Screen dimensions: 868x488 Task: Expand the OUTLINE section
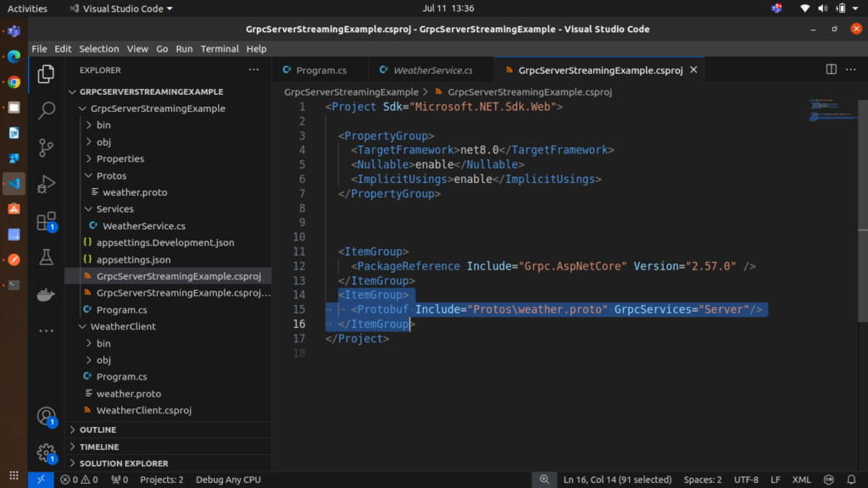97,430
